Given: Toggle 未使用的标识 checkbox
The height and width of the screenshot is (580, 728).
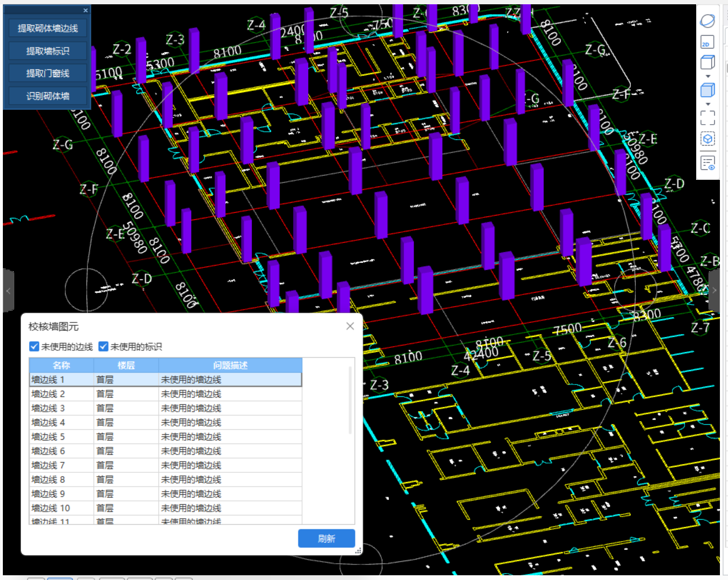Looking at the screenshot, I should [103, 346].
